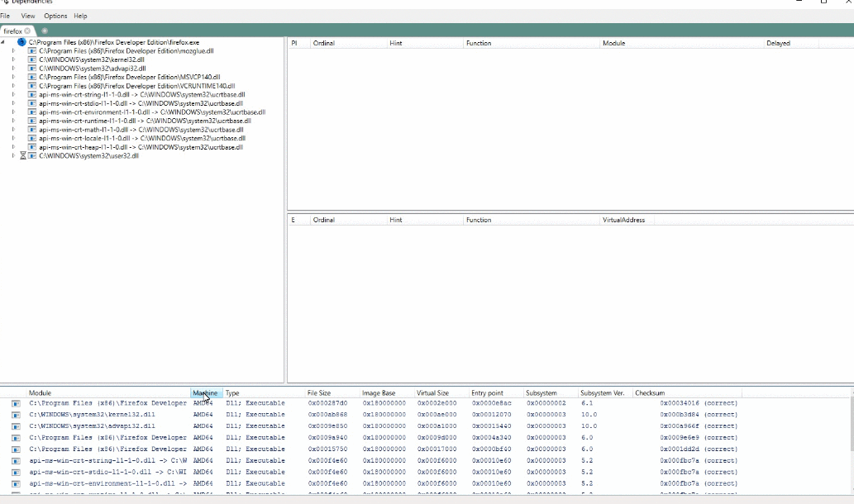
Task: Expand the advapi32.dll tree node
Action: coord(13,68)
